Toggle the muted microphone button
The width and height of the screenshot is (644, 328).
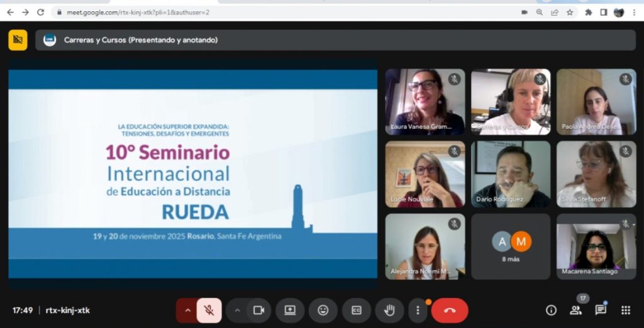tap(209, 310)
